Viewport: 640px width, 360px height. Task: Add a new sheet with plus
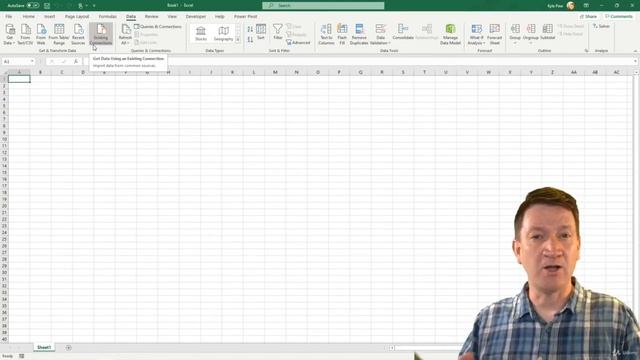[69, 348]
